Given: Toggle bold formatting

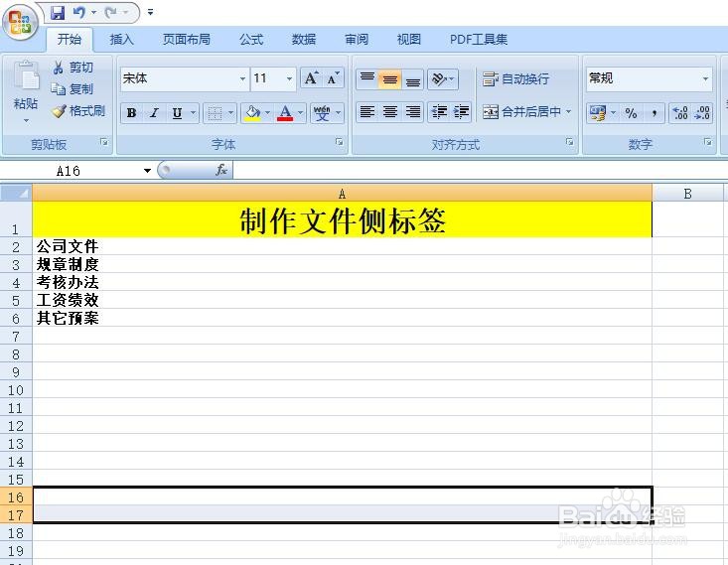Looking at the screenshot, I should coord(131,113).
